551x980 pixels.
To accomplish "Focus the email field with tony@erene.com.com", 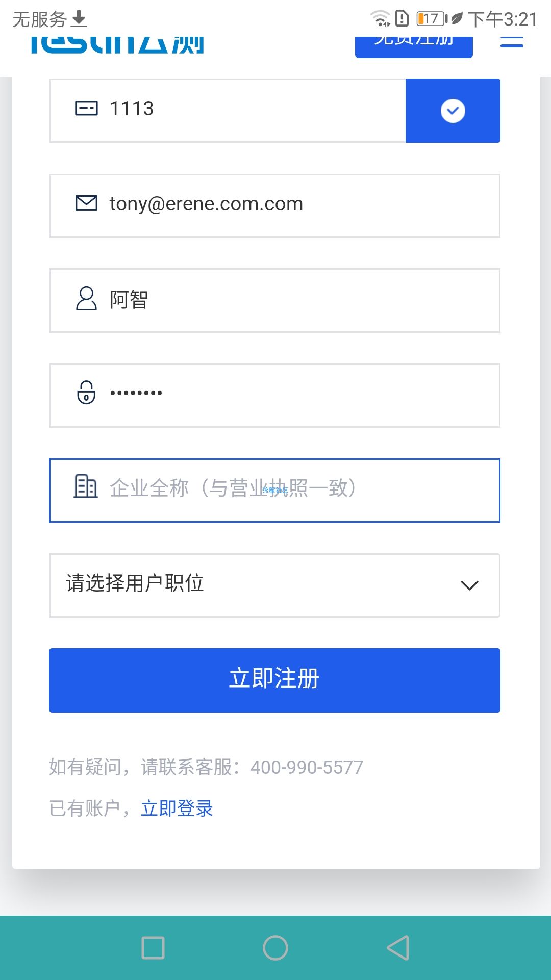I will pos(274,206).
